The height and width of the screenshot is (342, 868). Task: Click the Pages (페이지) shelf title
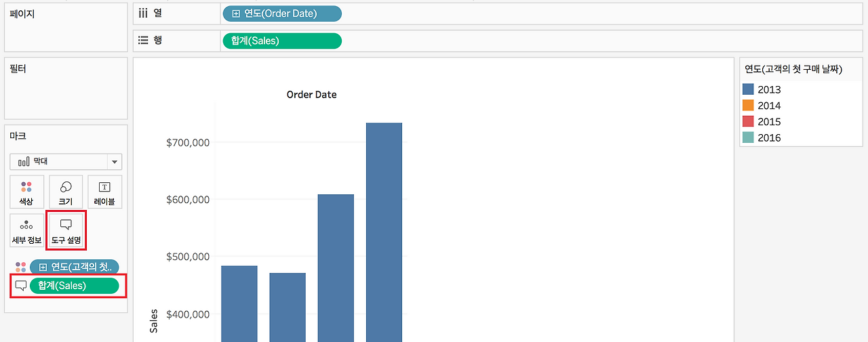tap(22, 13)
